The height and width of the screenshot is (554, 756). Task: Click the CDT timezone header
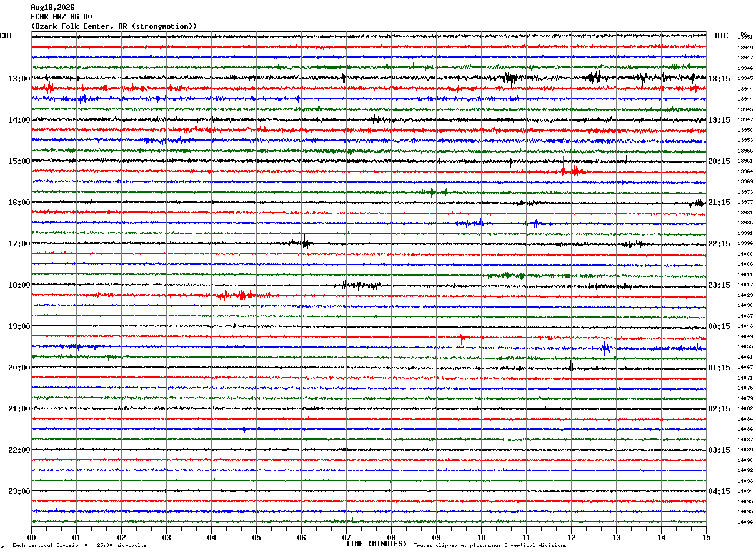point(6,36)
